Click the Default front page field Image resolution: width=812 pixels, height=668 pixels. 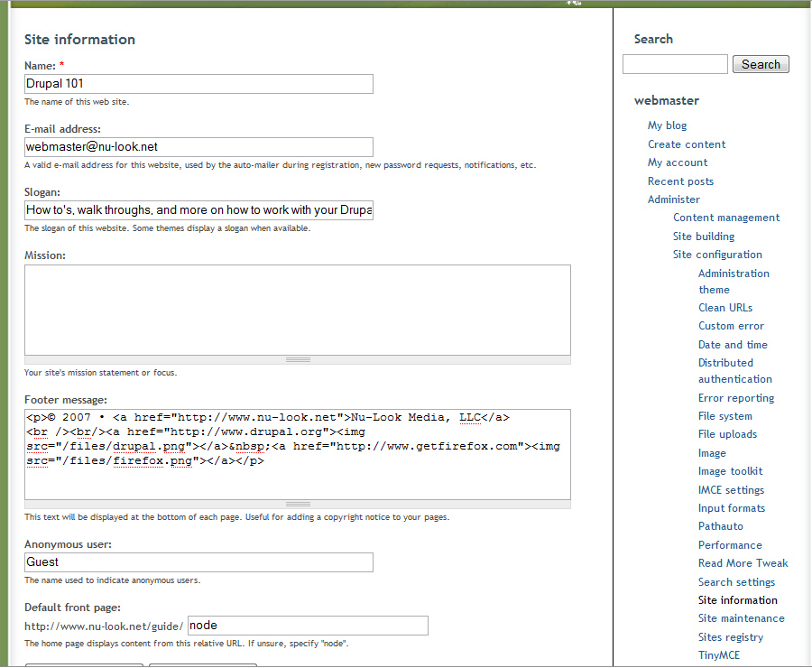[307, 626]
